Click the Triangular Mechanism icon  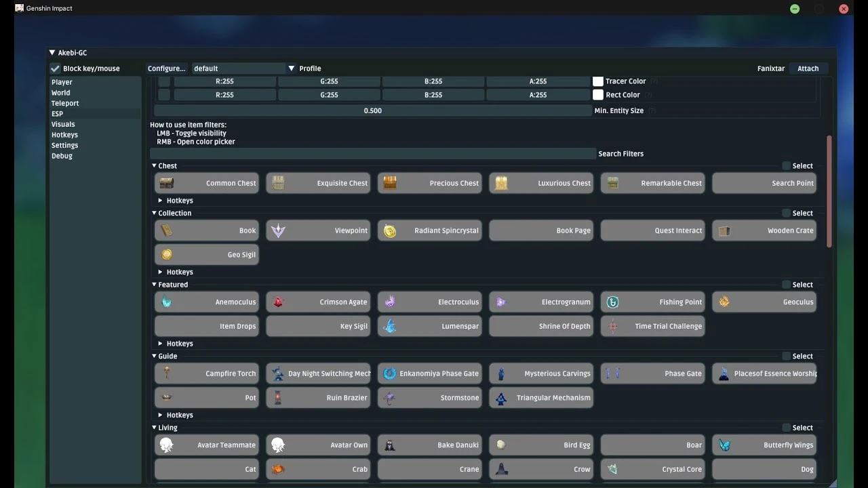click(x=501, y=398)
